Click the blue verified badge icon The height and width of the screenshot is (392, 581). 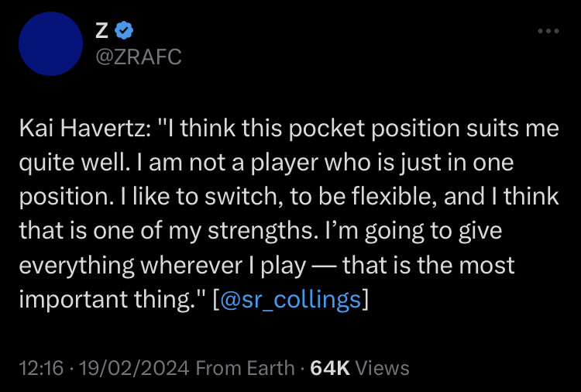pyautogui.click(x=124, y=31)
